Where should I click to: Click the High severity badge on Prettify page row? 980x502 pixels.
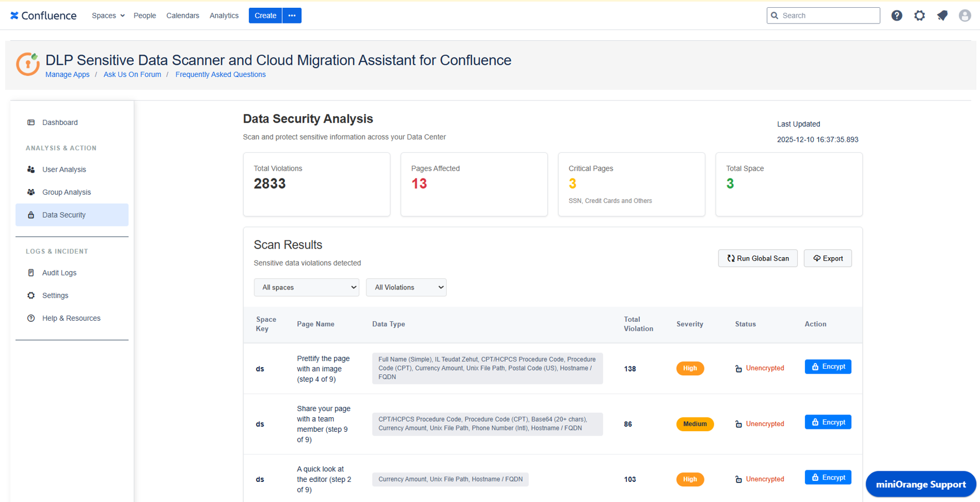[x=690, y=368]
